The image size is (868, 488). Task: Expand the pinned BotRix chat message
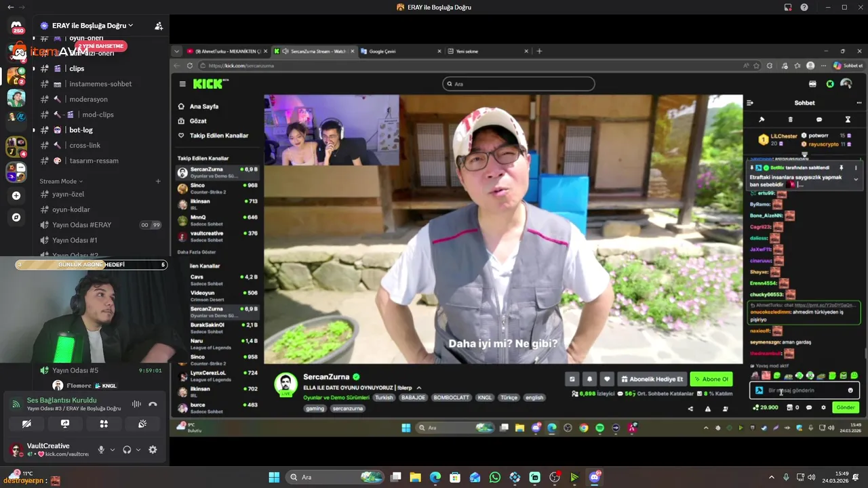click(856, 180)
